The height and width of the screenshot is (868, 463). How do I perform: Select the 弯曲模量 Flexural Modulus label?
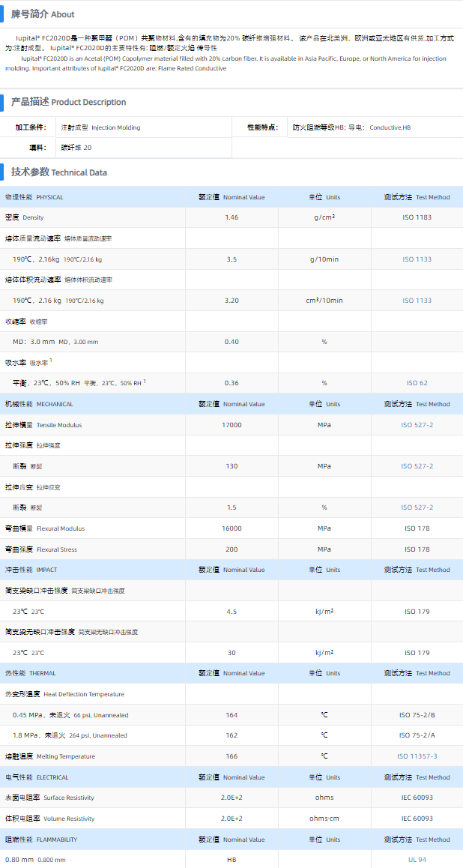[x=45, y=528]
